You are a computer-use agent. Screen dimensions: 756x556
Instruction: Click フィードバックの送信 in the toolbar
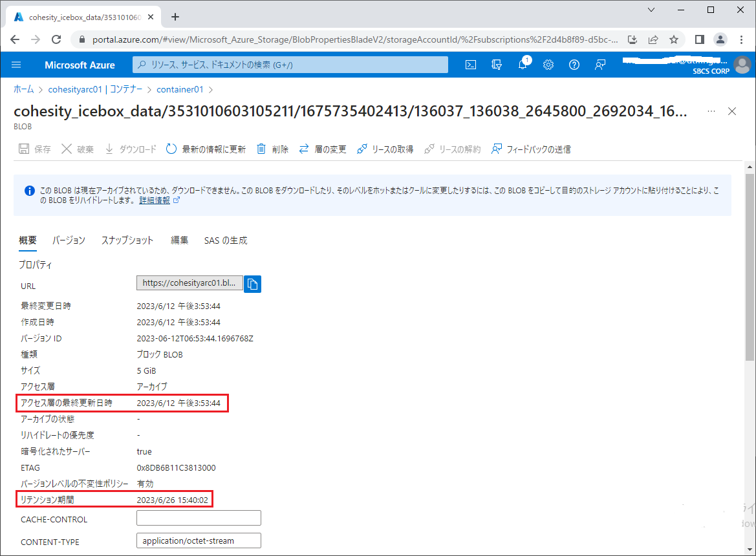pos(531,149)
